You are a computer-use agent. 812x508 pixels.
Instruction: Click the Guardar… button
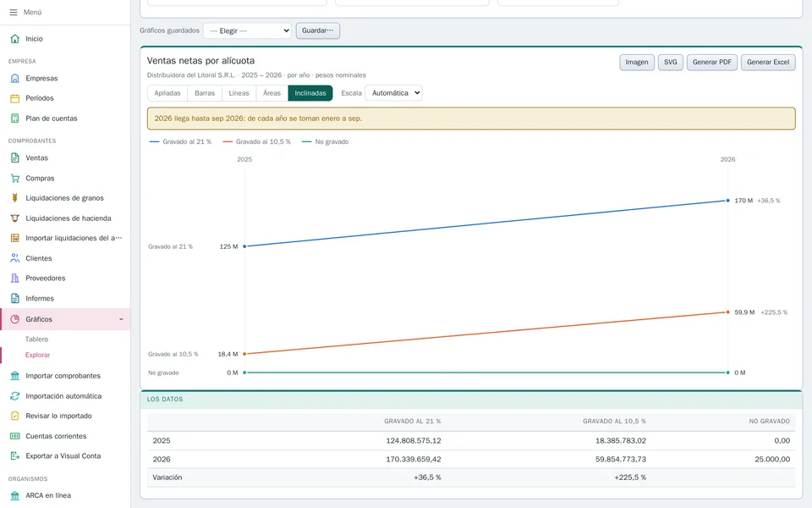[x=318, y=30]
